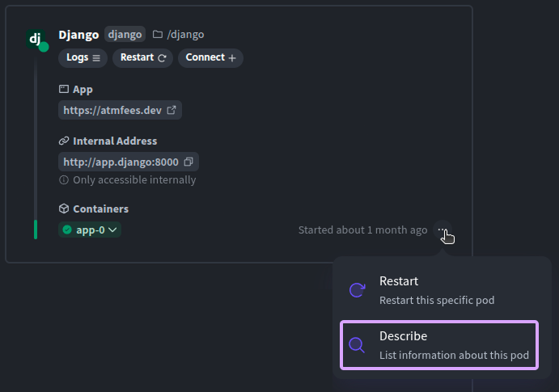Image resolution: width=559 pixels, height=392 pixels.
Task: Click external link icon beside atmfees.dev
Action: (x=172, y=110)
